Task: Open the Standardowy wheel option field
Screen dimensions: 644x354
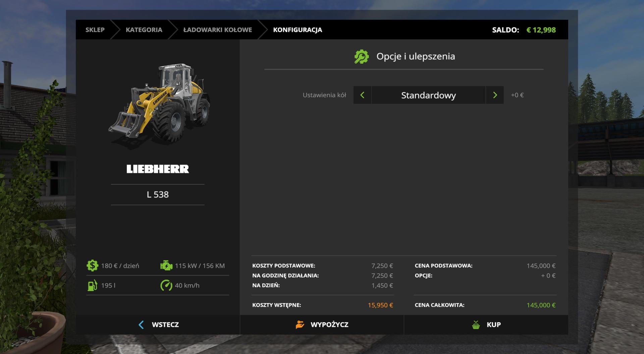Action: click(x=428, y=95)
